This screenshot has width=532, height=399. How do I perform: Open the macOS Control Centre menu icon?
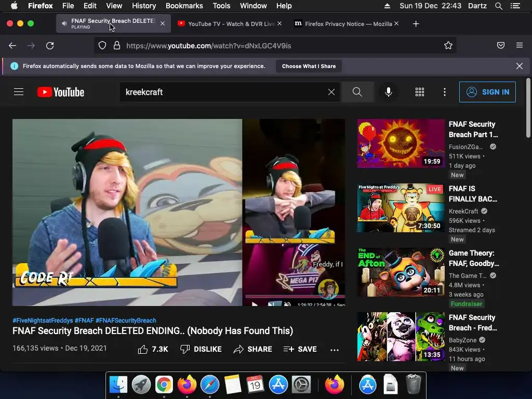pos(515,6)
